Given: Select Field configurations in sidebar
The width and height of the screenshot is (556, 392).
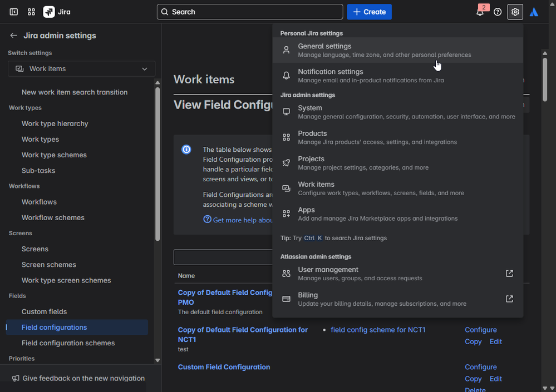Looking at the screenshot, I should [x=77, y=327].
